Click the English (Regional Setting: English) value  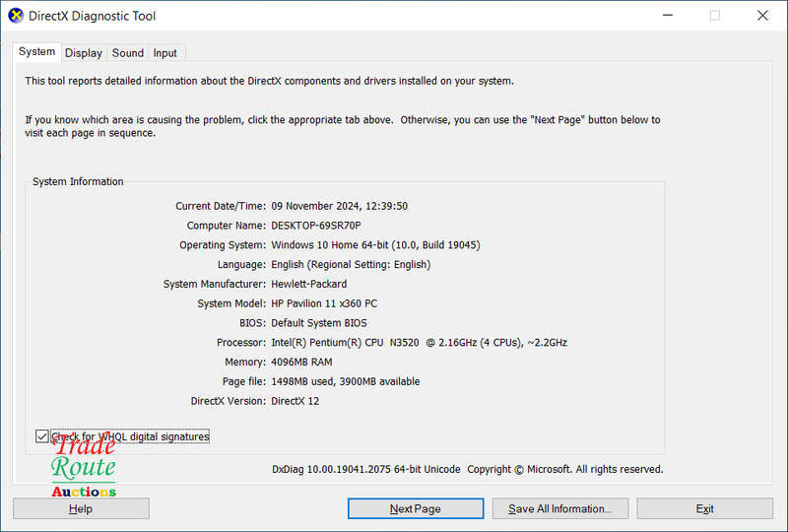pyautogui.click(x=351, y=264)
